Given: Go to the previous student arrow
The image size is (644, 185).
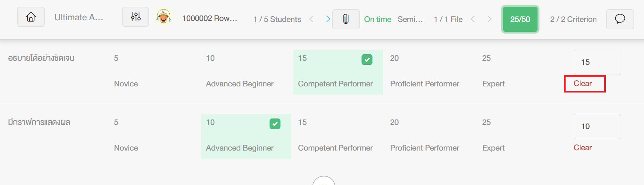Looking at the screenshot, I should 312,19.
